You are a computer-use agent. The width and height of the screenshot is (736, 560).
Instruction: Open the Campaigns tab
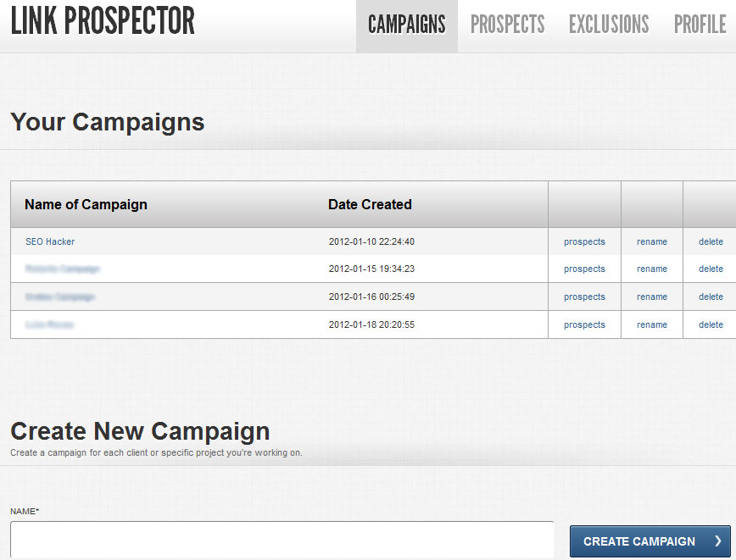click(x=406, y=25)
